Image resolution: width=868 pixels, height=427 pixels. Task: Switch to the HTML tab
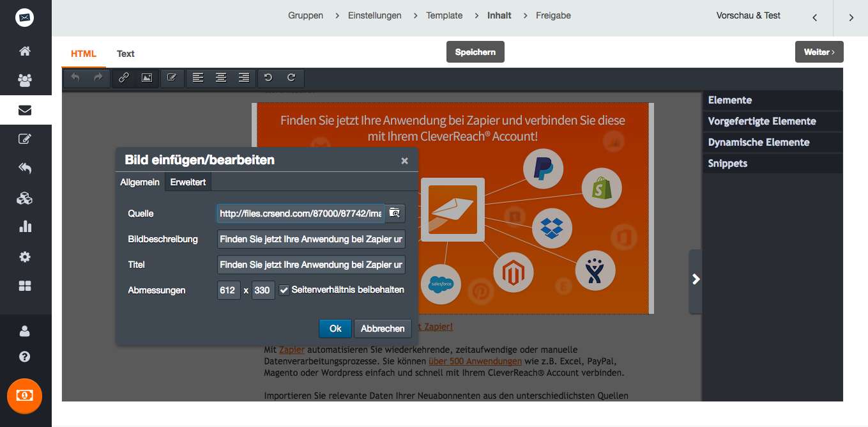84,54
